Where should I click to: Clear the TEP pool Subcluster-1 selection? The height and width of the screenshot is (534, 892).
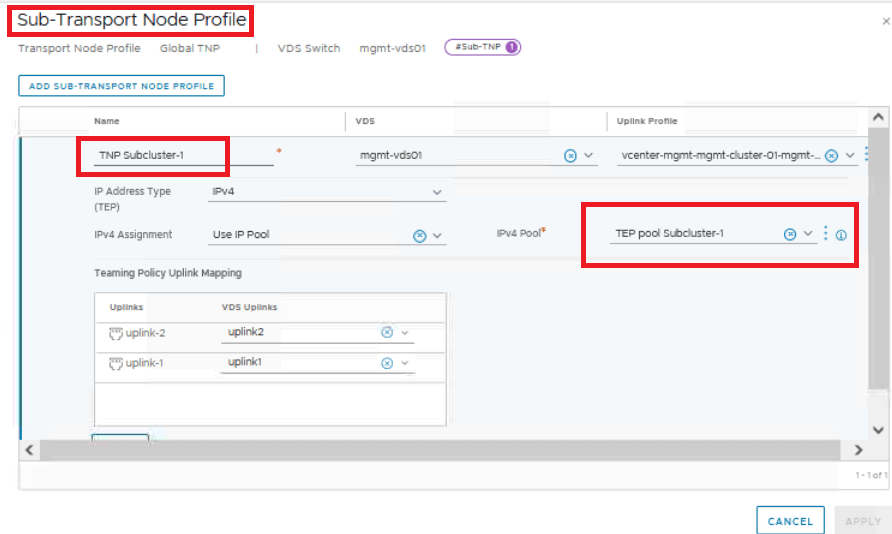(790, 234)
